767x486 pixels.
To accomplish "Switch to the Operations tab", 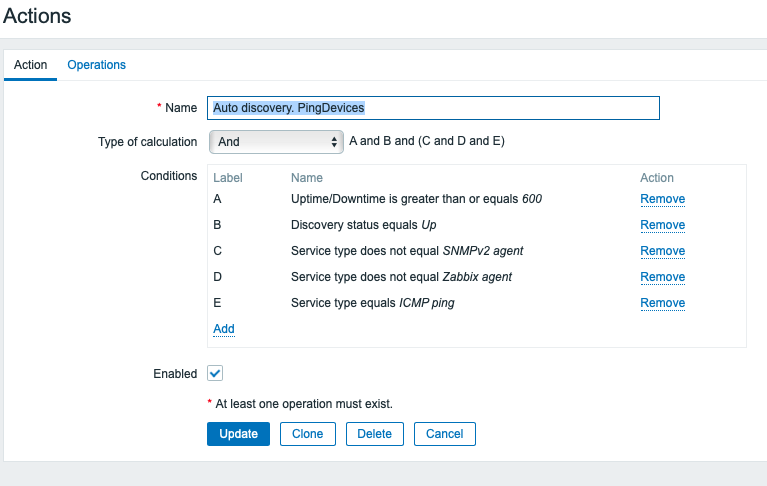I will point(96,65).
